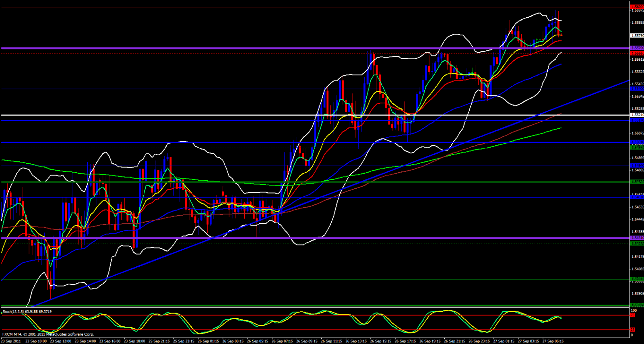
Task: Select the purple 1.5570 price level label
Action: [636, 48]
